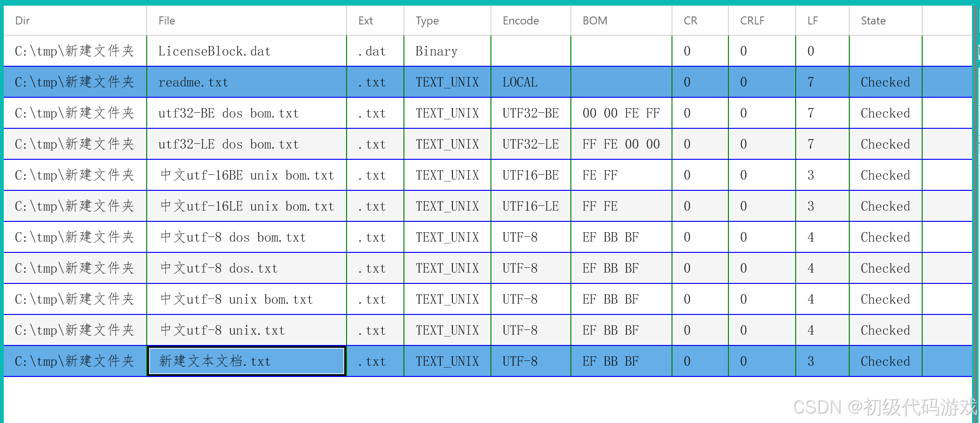
Task: Click the Type column header
Action: [427, 21]
